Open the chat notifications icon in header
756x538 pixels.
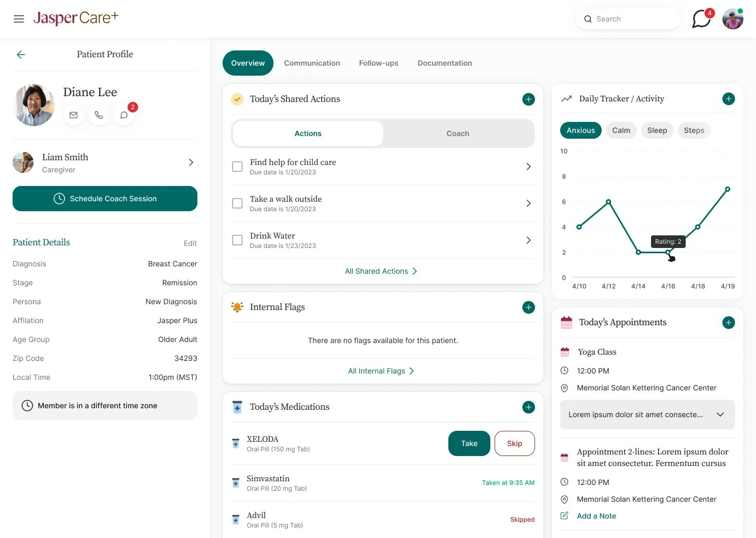(x=701, y=19)
